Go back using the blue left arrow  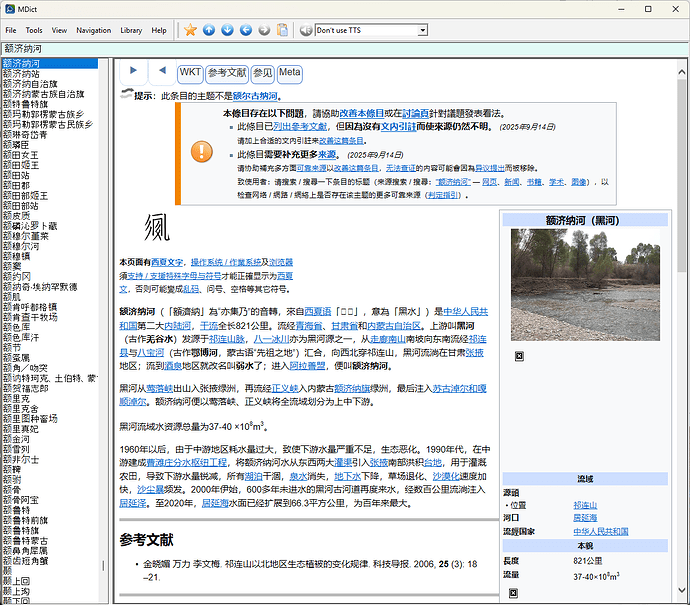(x=246, y=31)
